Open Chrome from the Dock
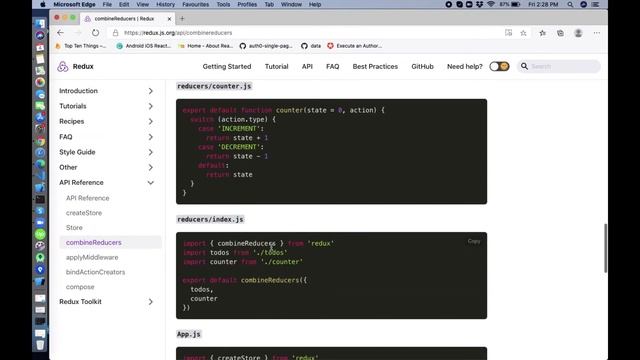This screenshot has height=360, width=640. point(40,141)
